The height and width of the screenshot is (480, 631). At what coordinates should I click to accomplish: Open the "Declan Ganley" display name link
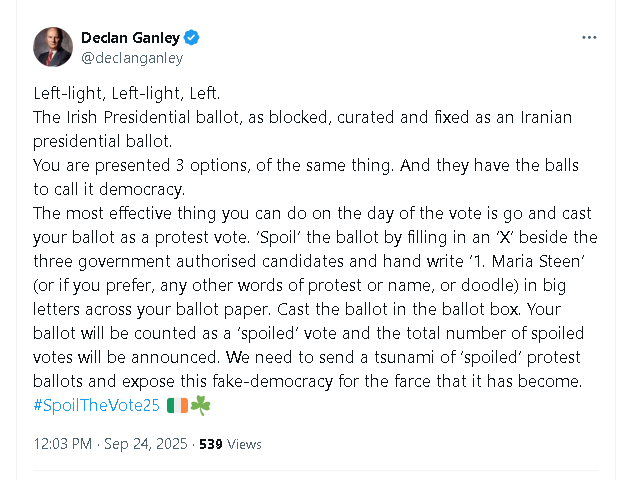coord(130,38)
